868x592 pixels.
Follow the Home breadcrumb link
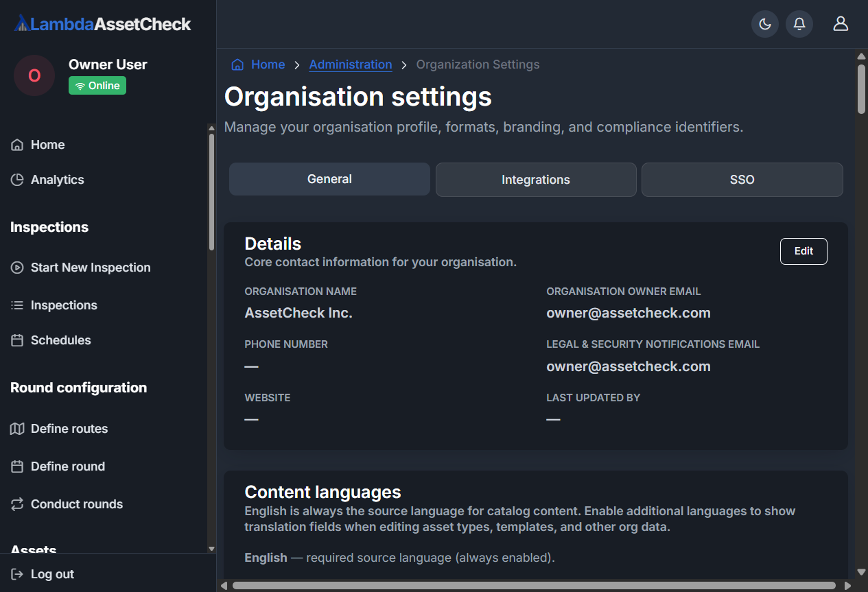pos(268,64)
